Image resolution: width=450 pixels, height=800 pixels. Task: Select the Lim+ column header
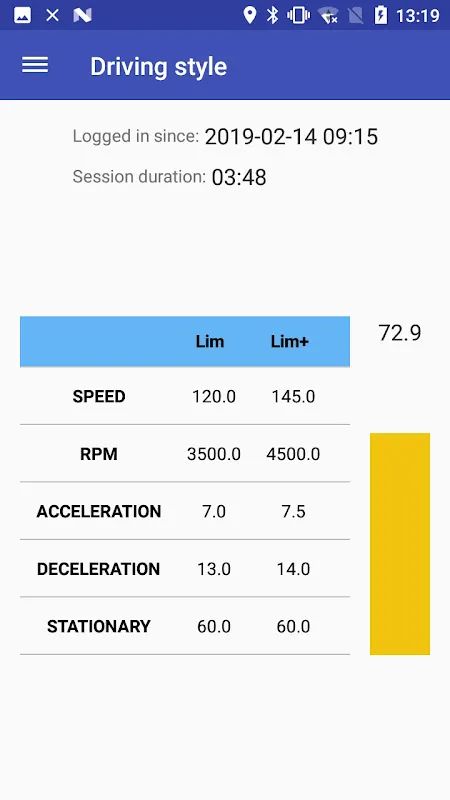point(289,341)
